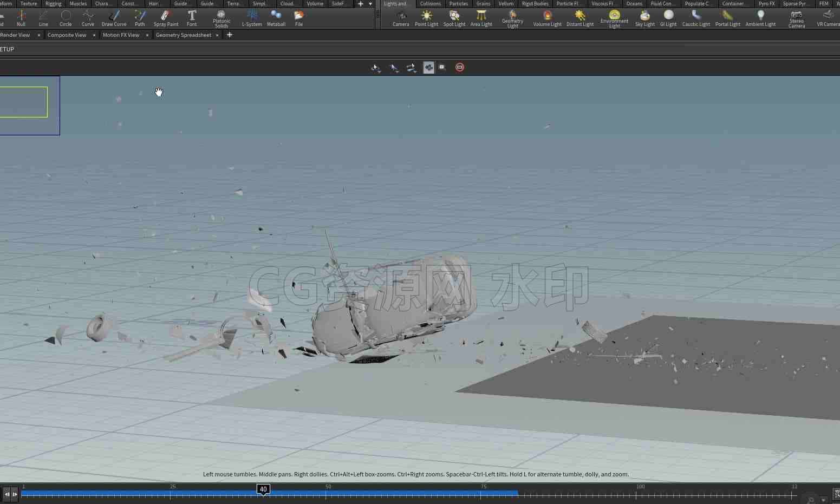Switch to the Geometry Spreadsheet tab
This screenshot has height=504, width=840.
click(x=184, y=35)
